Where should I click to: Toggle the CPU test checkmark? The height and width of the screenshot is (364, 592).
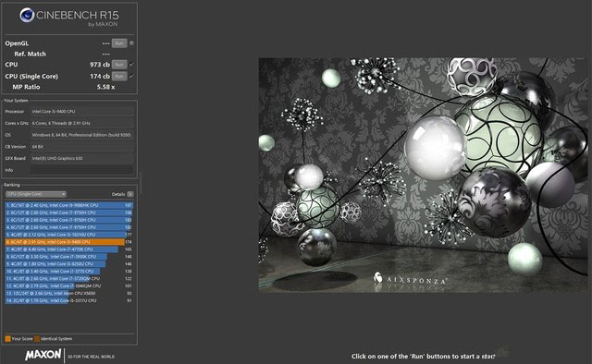[131, 65]
